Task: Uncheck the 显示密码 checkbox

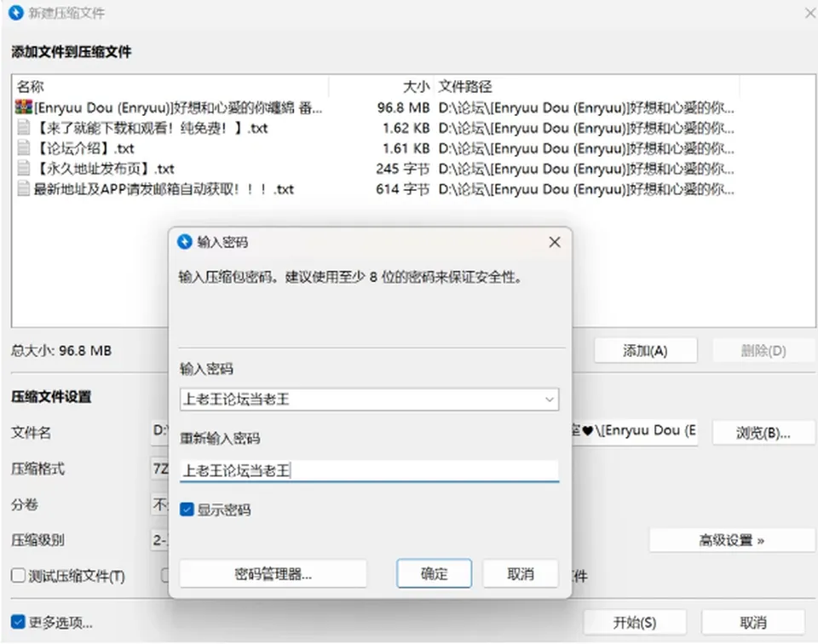Action: 187,509
